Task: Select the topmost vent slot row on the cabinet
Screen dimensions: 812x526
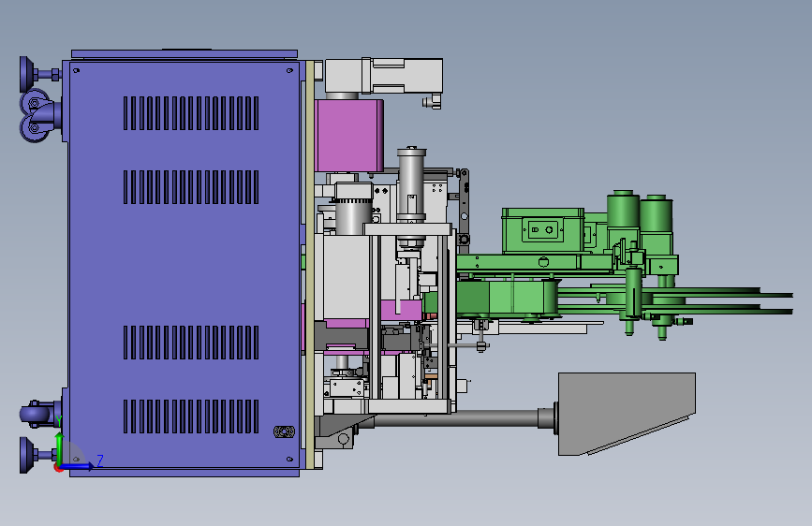Action: pos(191,113)
